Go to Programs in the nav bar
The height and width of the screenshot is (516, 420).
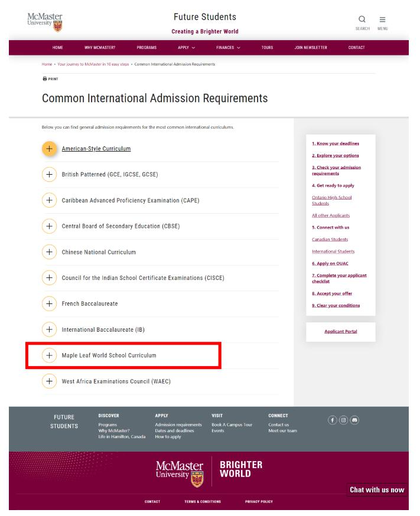[x=146, y=47]
